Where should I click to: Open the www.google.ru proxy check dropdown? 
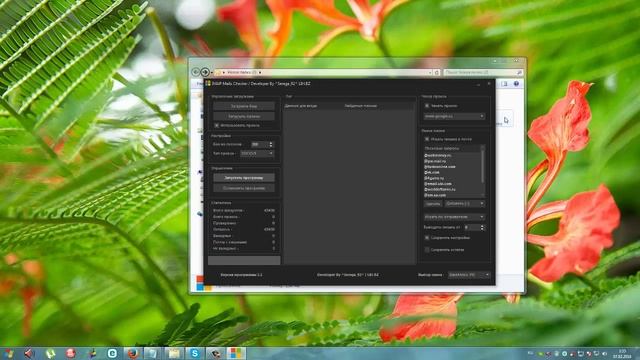454,116
